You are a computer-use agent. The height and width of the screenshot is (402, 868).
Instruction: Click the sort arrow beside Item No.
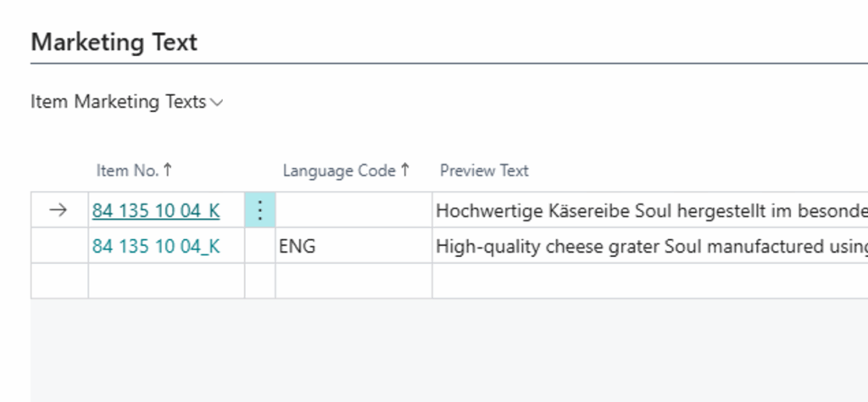(167, 170)
